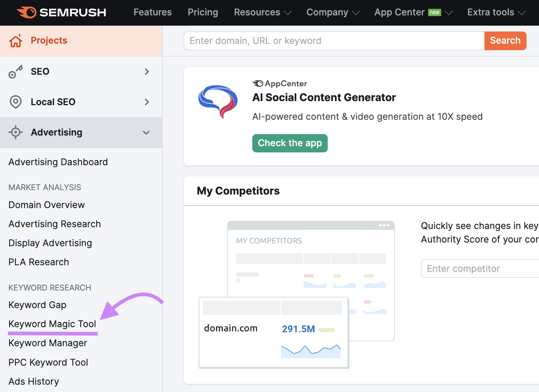Click the Enter competitor input field
The image size is (539, 392).
point(480,269)
